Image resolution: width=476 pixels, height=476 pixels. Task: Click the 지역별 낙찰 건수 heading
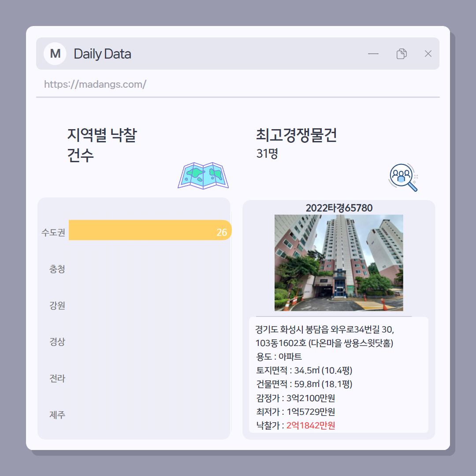coord(102,145)
